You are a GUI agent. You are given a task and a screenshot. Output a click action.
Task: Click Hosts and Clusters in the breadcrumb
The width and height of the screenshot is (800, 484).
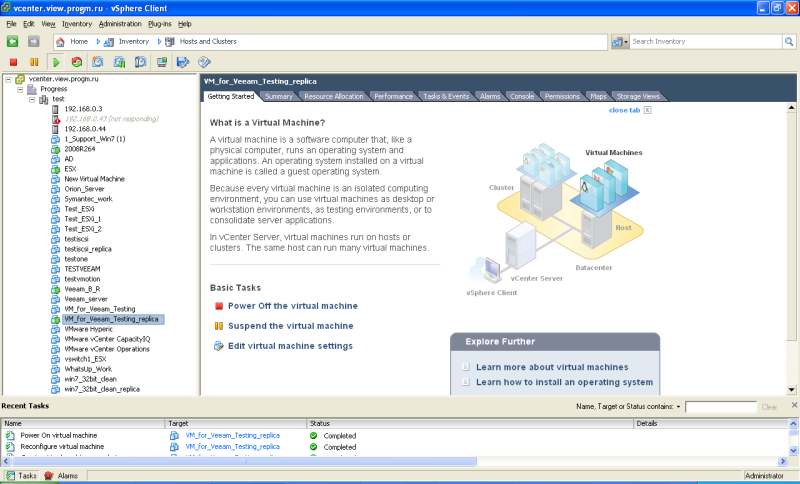tap(208, 42)
